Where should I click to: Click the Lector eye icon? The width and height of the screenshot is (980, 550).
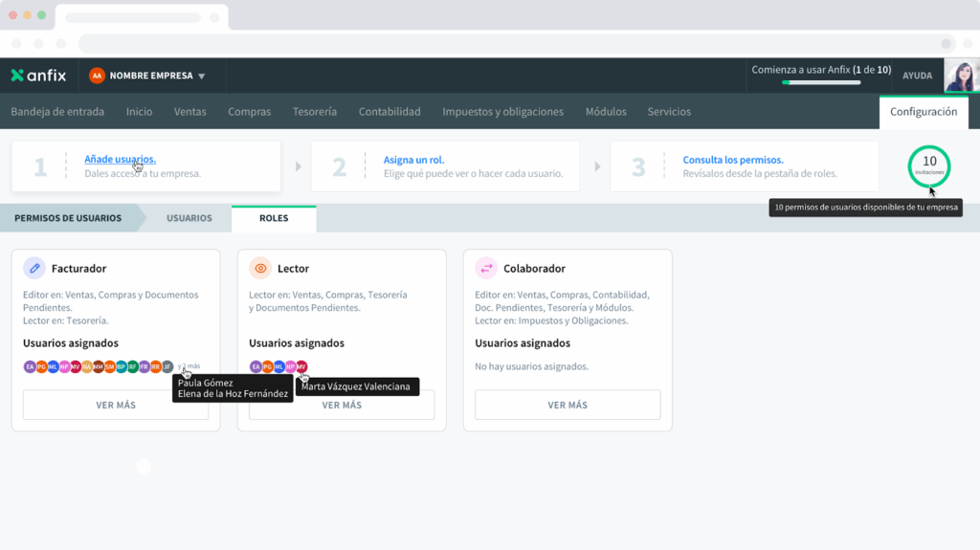click(x=260, y=269)
